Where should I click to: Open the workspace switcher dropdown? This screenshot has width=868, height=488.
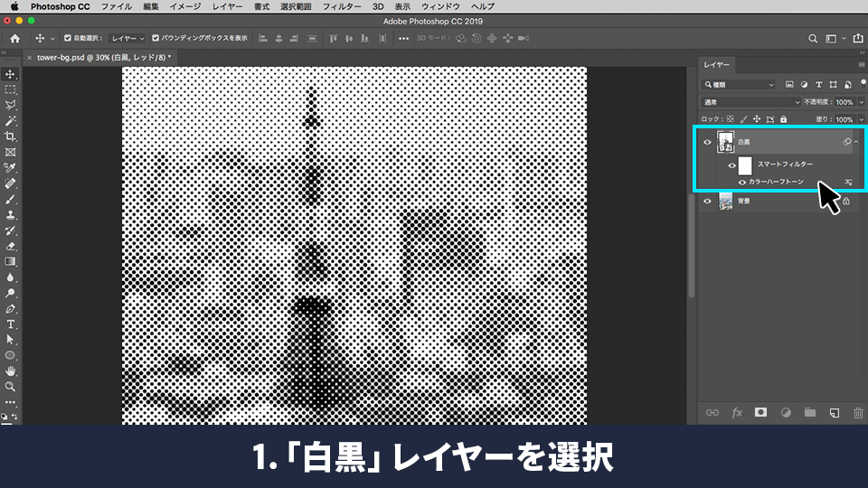(x=835, y=38)
